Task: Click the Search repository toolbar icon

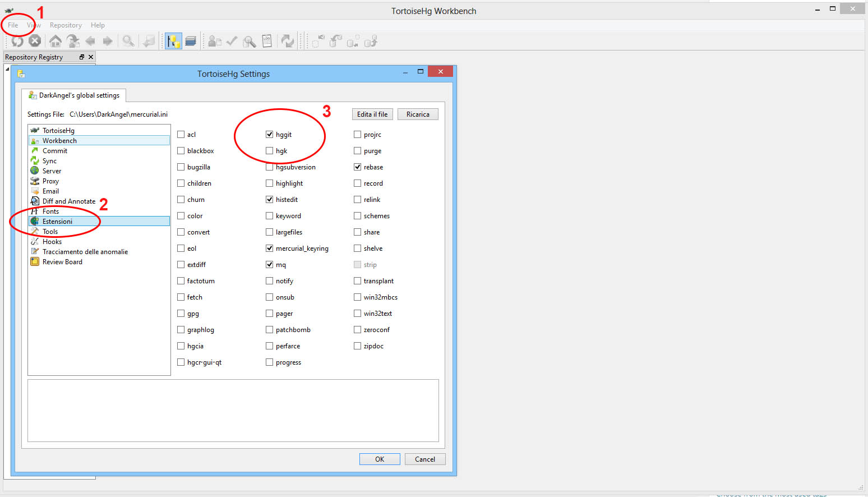Action: [x=250, y=41]
